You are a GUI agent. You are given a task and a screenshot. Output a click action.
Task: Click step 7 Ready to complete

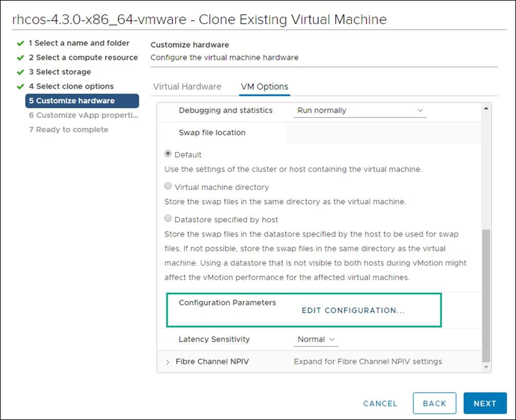(x=68, y=130)
